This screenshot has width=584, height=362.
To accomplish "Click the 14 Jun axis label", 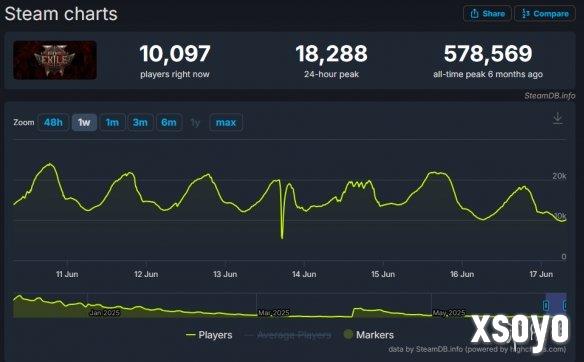I will pyautogui.click(x=304, y=274).
